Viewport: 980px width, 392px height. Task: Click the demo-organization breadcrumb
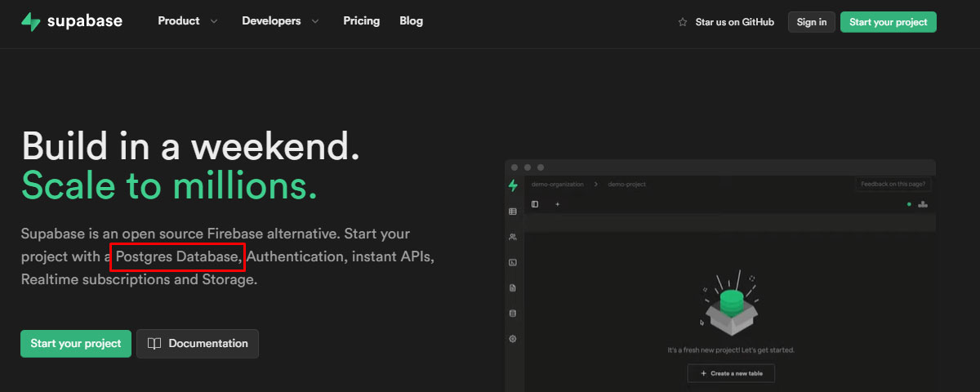(558, 185)
